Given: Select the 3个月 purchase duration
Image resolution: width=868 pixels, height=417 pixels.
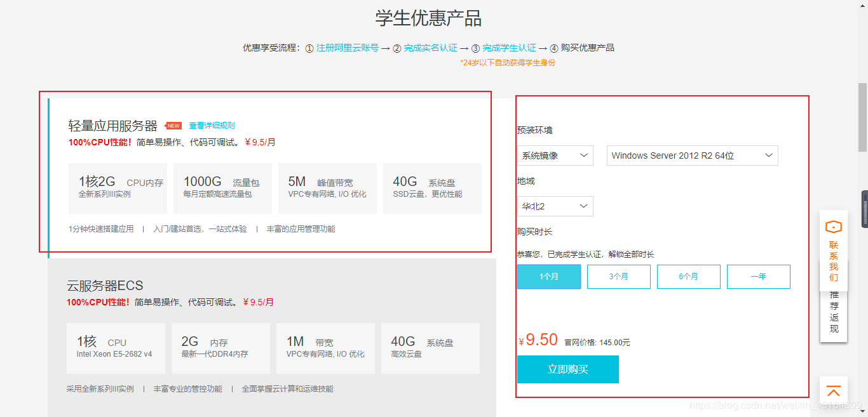Looking at the screenshot, I should click(618, 276).
